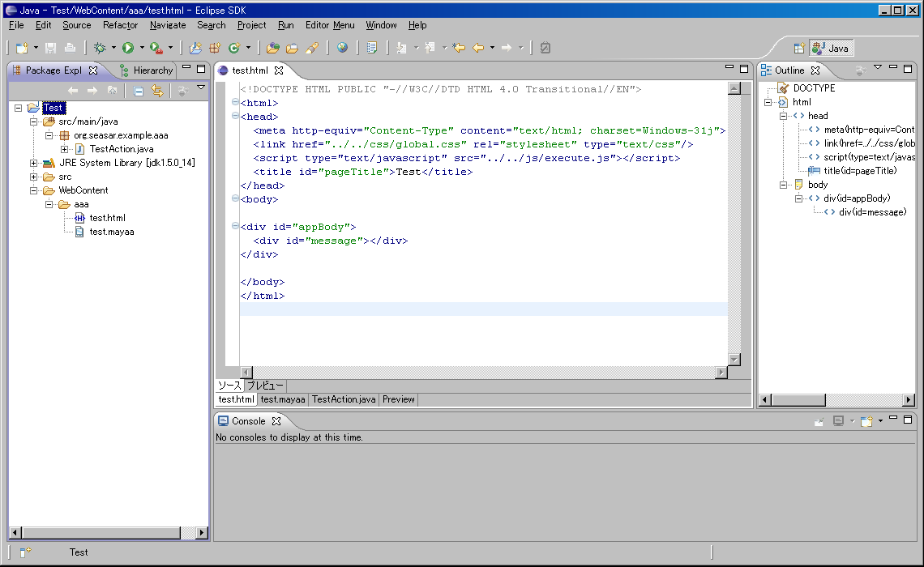Open the Help menu
The image size is (924, 567).
click(x=417, y=25)
